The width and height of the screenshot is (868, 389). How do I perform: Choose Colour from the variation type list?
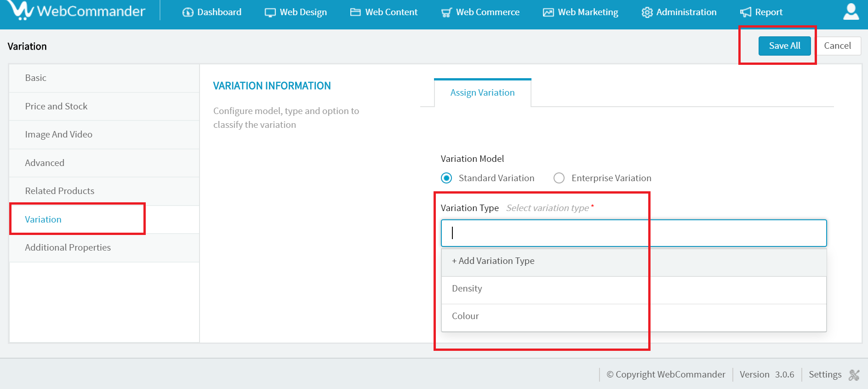coord(465,316)
